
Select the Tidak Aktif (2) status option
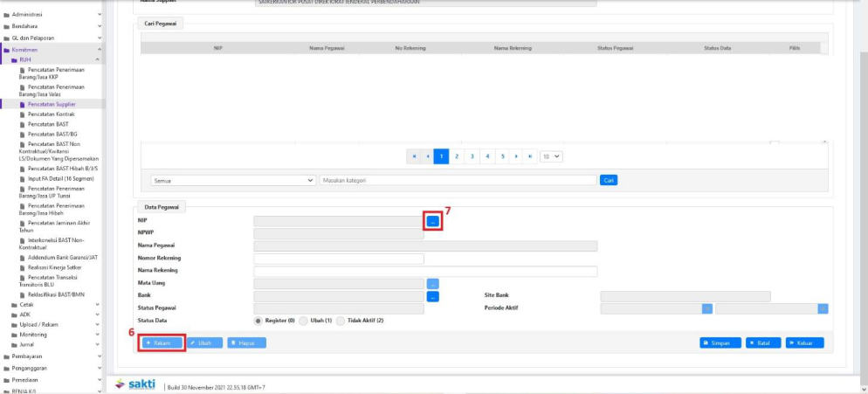click(x=341, y=321)
